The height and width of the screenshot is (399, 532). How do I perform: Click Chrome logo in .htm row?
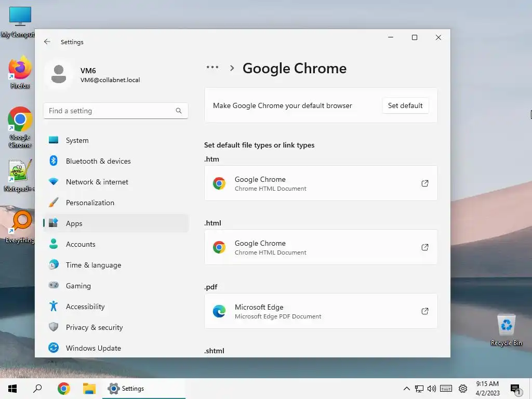click(x=219, y=183)
